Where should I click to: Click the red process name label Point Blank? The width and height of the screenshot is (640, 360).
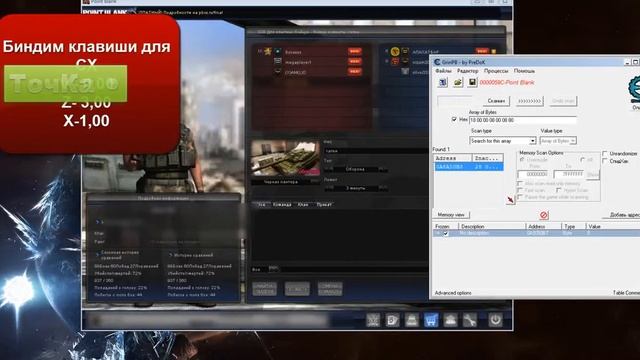[x=507, y=82]
